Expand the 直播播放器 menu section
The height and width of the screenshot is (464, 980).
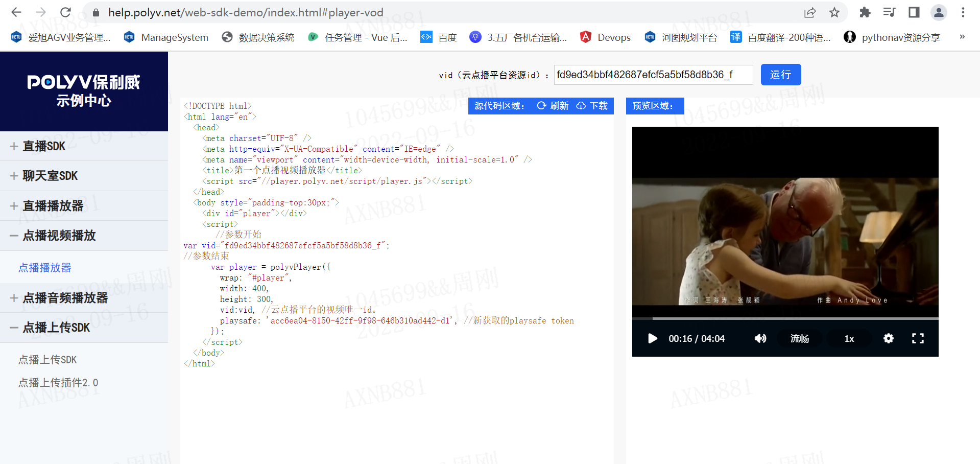pos(84,206)
